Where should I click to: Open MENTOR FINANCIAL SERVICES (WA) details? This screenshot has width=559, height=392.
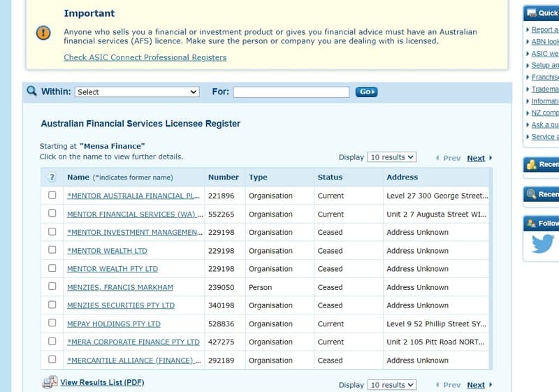(x=135, y=215)
